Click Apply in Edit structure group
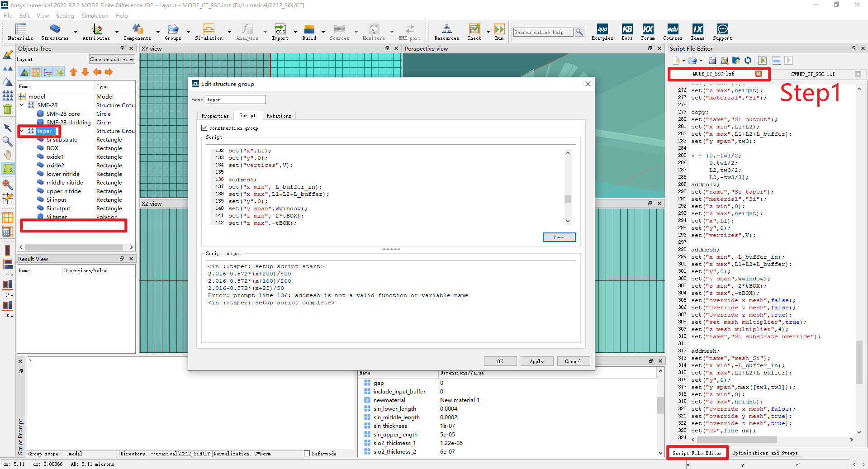Screen dimensions: 868x469 pos(536,361)
